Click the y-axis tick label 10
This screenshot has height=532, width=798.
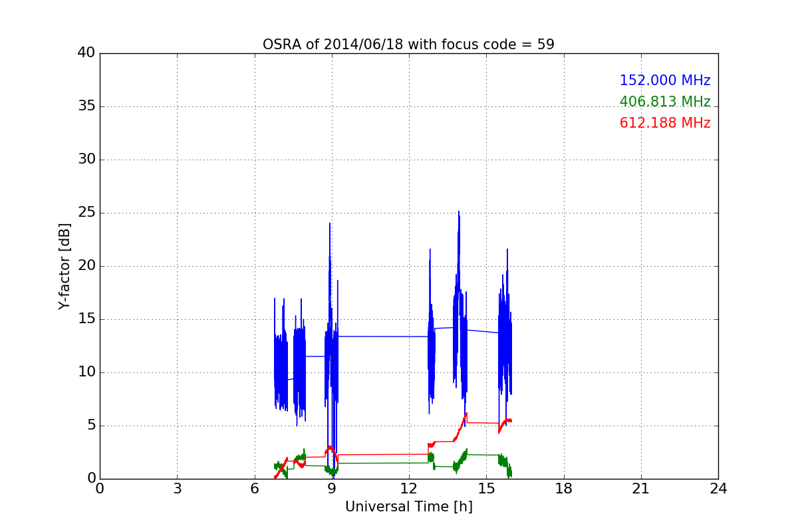[86, 372]
